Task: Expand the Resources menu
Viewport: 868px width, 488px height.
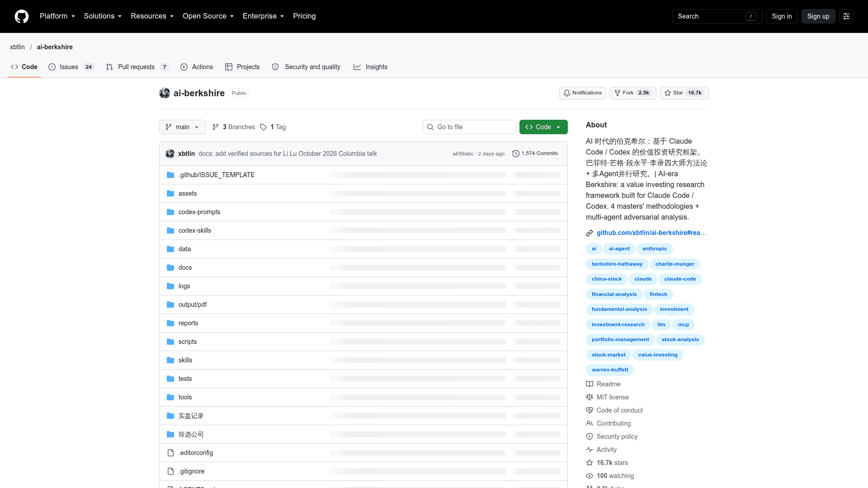Action: pyautogui.click(x=152, y=16)
